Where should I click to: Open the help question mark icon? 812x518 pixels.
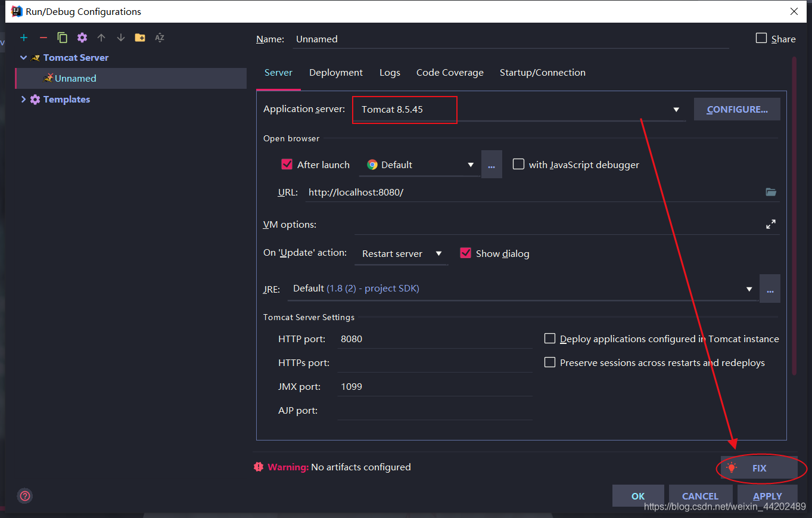pyautogui.click(x=25, y=495)
